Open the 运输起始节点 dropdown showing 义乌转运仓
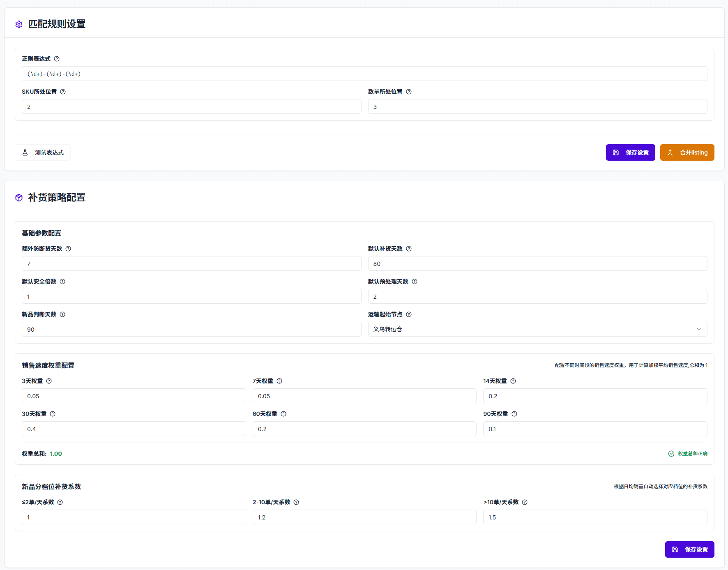 (x=537, y=329)
